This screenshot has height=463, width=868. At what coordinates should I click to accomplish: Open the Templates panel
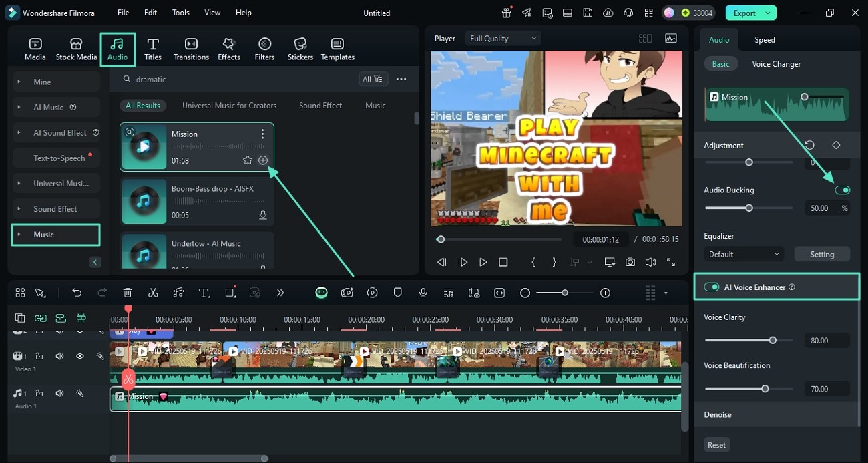tap(338, 49)
